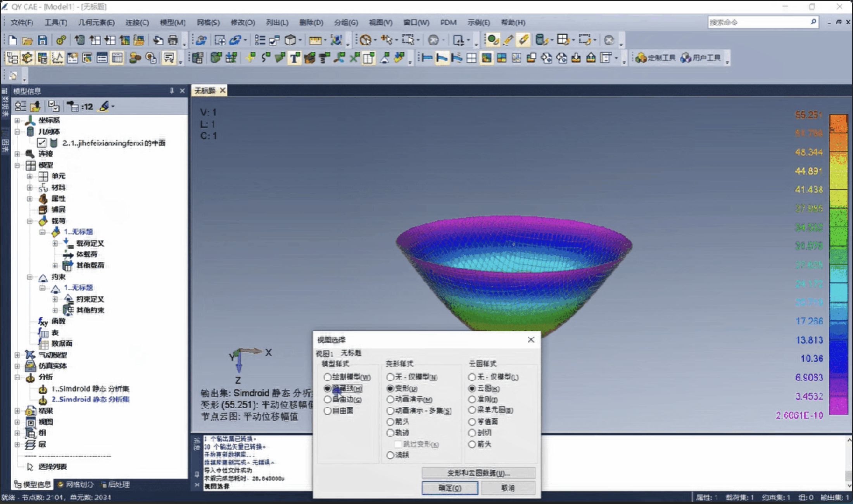The height and width of the screenshot is (504, 853).
Task: Select 2..Simdroid 静态 分析集 in tree
Action: (x=90, y=399)
